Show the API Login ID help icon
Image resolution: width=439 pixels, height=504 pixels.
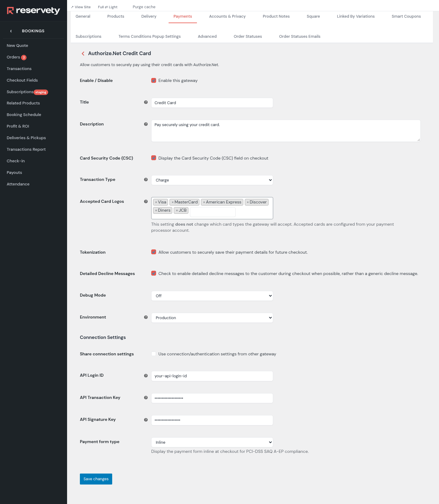point(146,376)
